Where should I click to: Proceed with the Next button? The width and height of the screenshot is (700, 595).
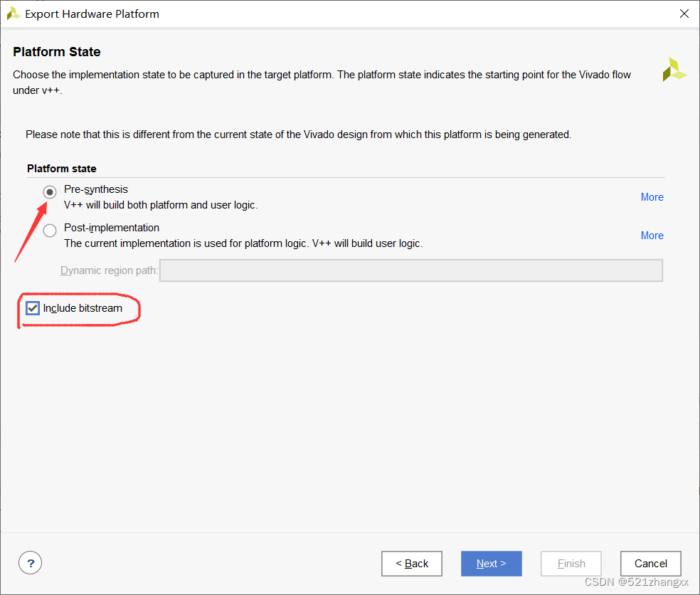(491, 564)
